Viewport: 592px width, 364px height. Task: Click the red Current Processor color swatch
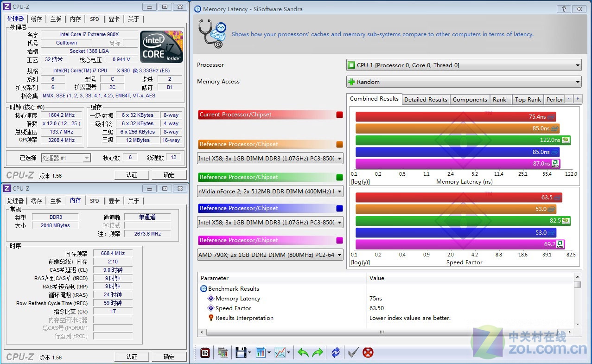click(x=340, y=115)
